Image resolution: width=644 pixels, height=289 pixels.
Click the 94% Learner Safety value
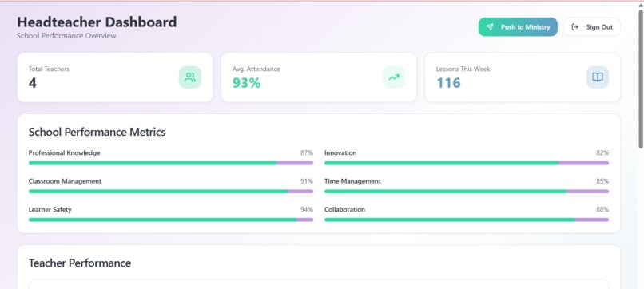(306, 209)
